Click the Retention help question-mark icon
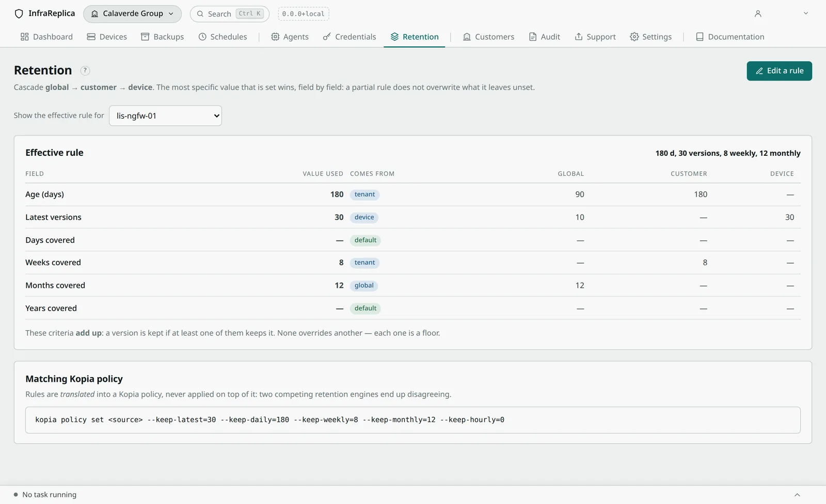Viewport: 826px width, 504px height. coord(85,71)
